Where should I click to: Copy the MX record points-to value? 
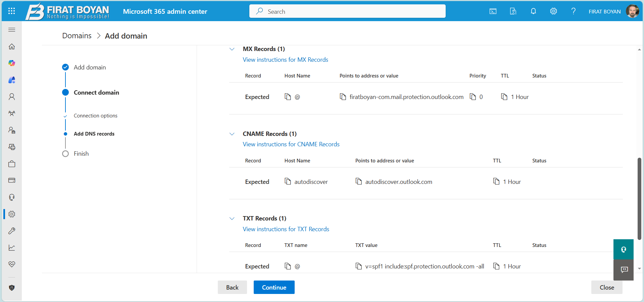pyautogui.click(x=343, y=97)
